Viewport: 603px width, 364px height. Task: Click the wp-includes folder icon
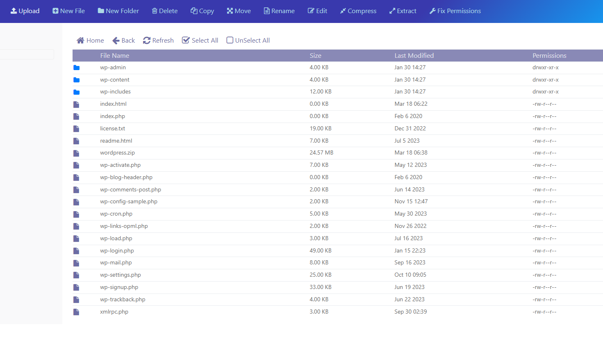[x=76, y=92]
